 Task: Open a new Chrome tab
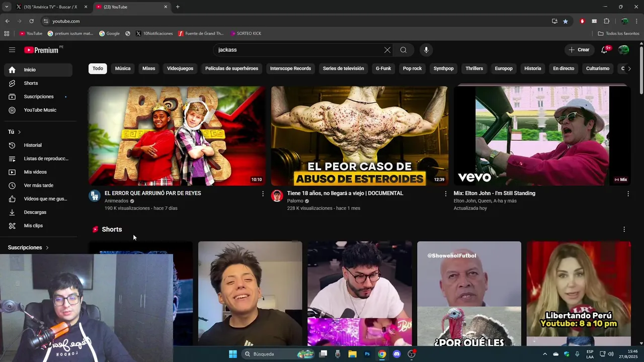(x=178, y=7)
